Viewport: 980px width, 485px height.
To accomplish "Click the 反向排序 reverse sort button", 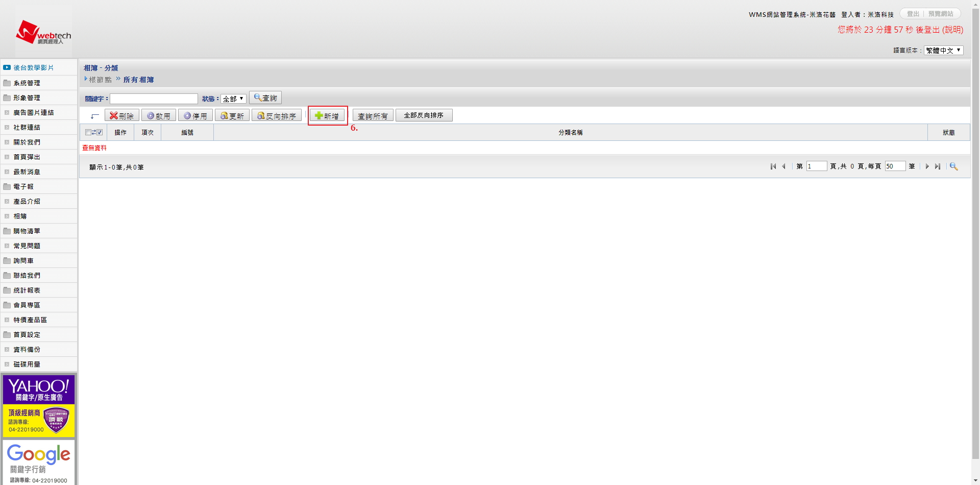I will (x=277, y=116).
